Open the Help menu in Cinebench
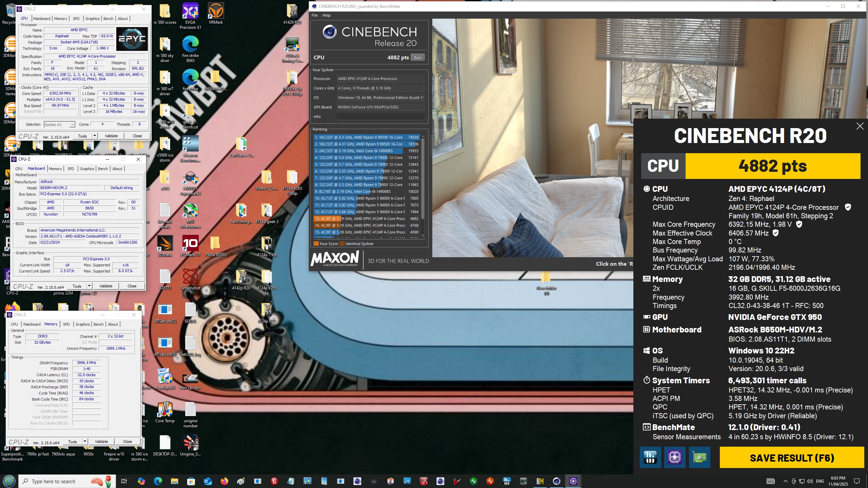This screenshot has height=488, width=868. pyautogui.click(x=326, y=15)
